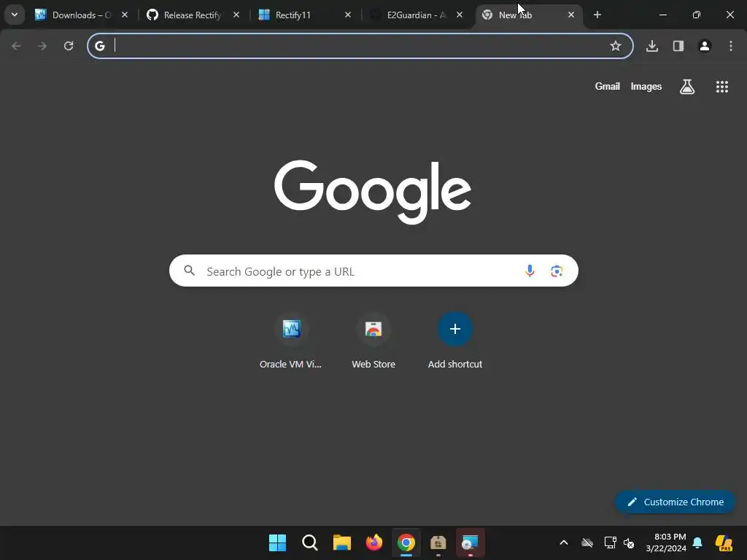Screen dimensions: 747x560
Task: Bookmark this tab with the star icon
Action: pyautogui.click(x=616, y=46)
